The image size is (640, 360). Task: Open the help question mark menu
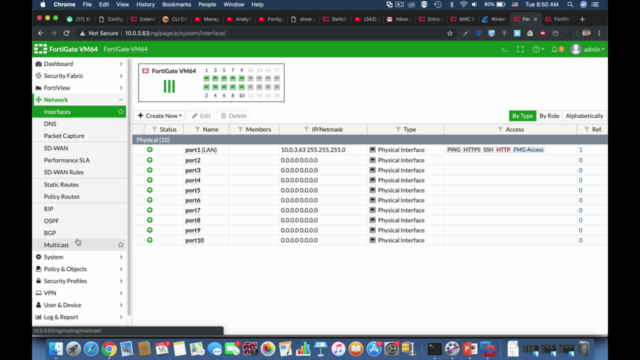click(538, 49)
